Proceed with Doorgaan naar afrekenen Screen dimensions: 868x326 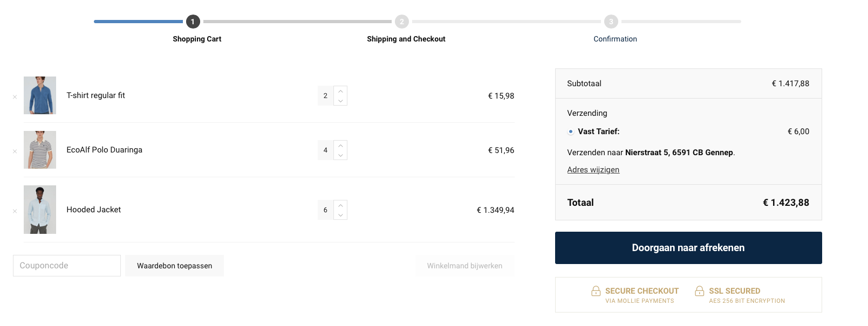[x=688, y=248]
